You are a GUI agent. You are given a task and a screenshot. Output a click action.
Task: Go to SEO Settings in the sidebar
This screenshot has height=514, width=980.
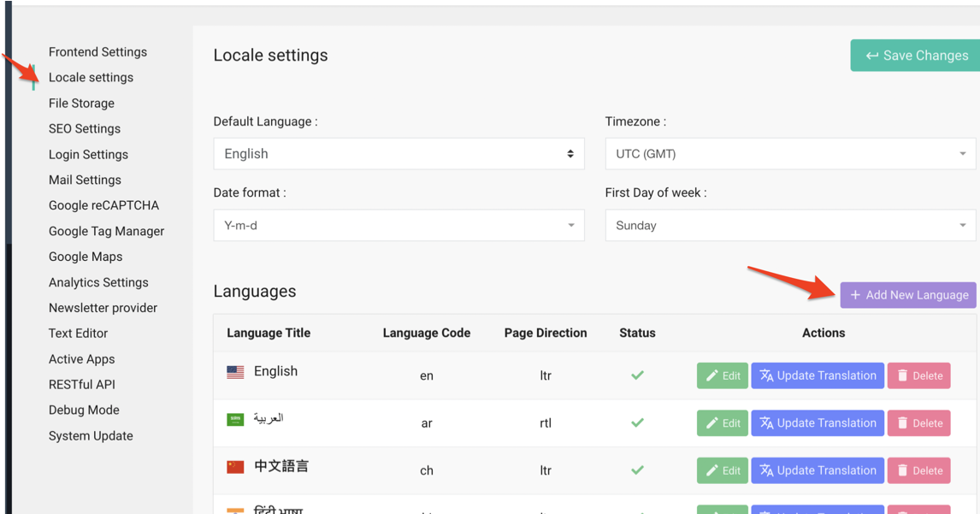[85, 129]
